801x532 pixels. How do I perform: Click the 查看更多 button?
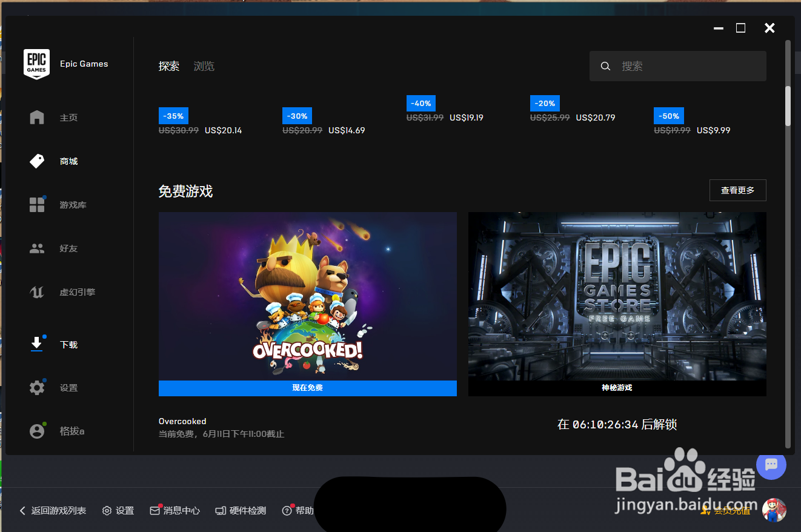[x=738, y=190]
